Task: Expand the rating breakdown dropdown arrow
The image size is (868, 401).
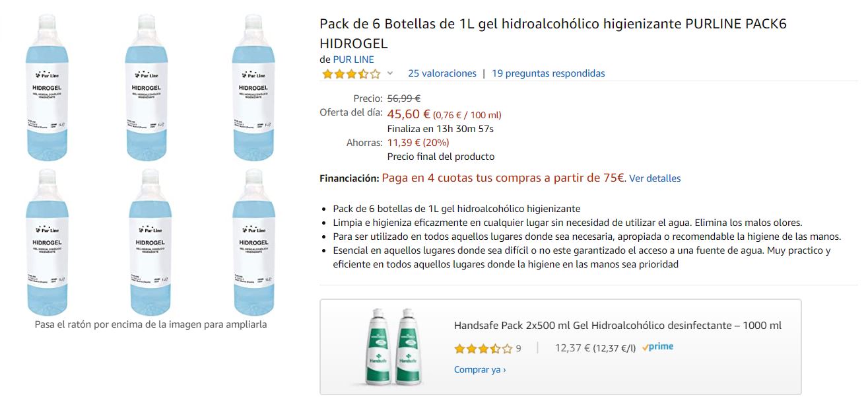Action: coord(390,74)
